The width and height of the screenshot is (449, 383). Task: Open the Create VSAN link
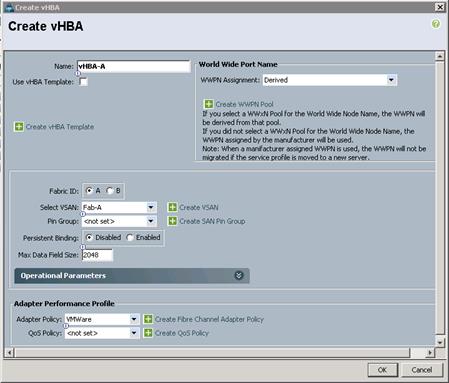[x=199, y=207]
